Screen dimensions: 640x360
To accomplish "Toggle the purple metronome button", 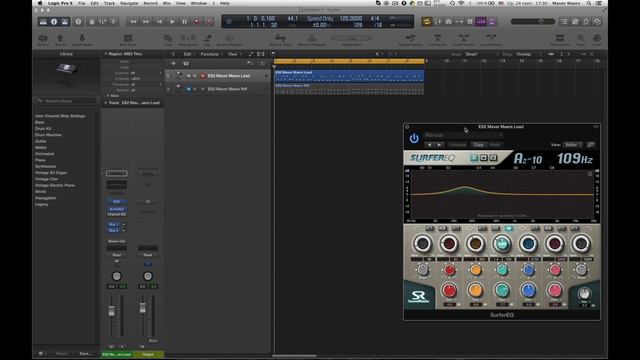I will [491, 22].
